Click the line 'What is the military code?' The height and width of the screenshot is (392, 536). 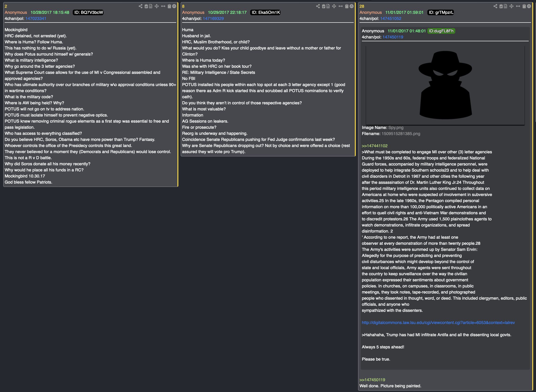(29, 97)
